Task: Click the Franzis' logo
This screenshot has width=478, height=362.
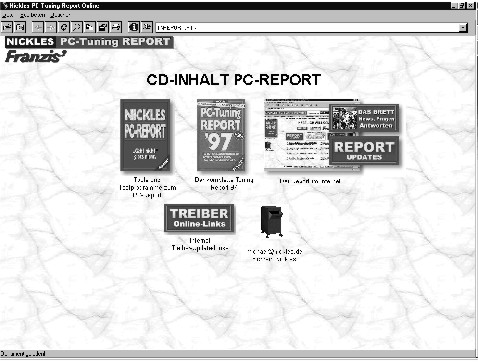Action: tap(36, 56)
